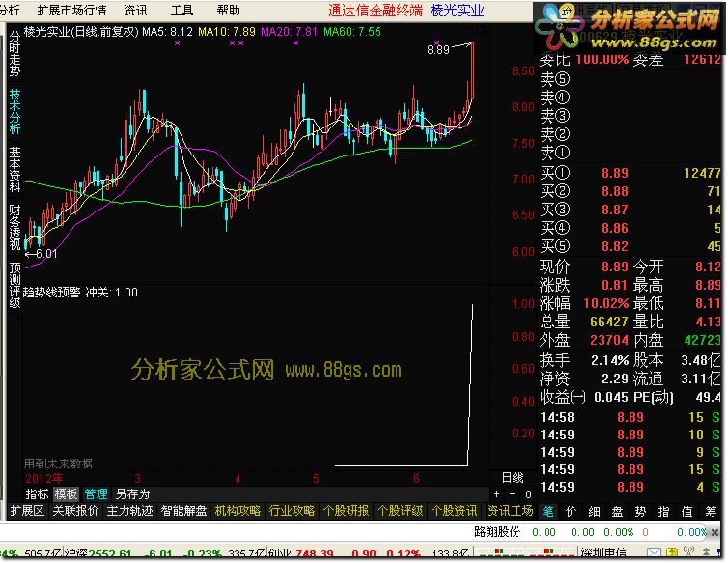Click 另存为 to save template
Screen dimensions: 728x563
pyautogui.click(x=132, y=493)
